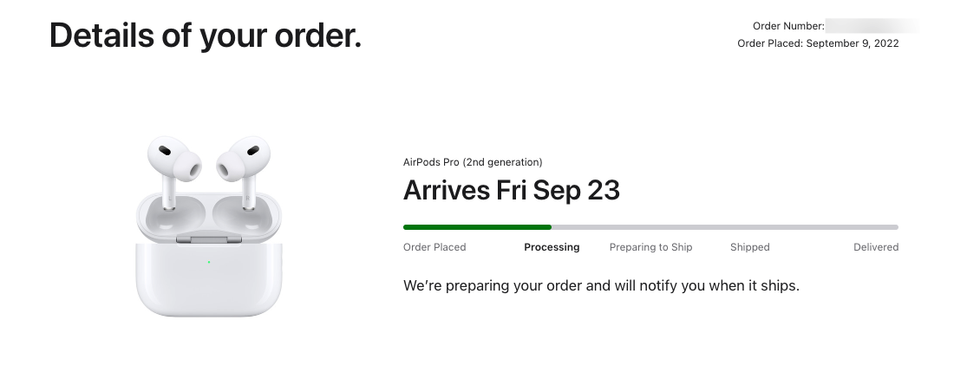
Task: Select the "Shipped" step label
Action: pos(749,247)
